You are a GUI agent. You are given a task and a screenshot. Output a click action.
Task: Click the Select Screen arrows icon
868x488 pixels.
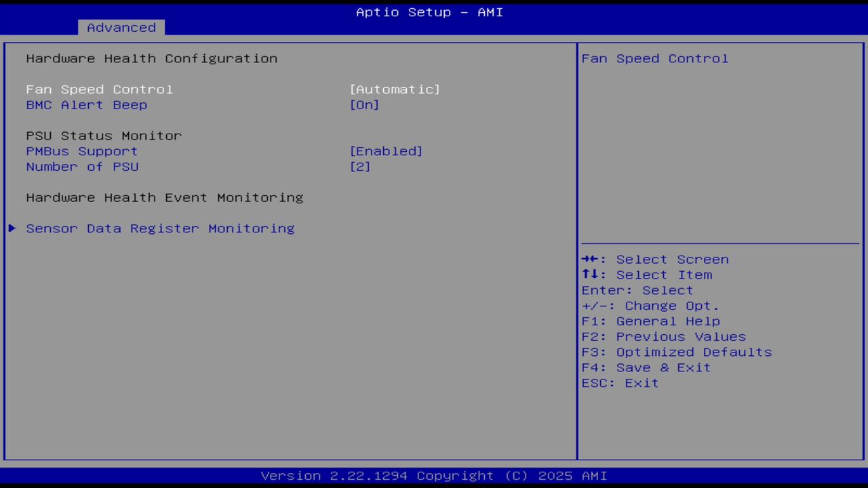pyautogui.click(x=591, y=259)
